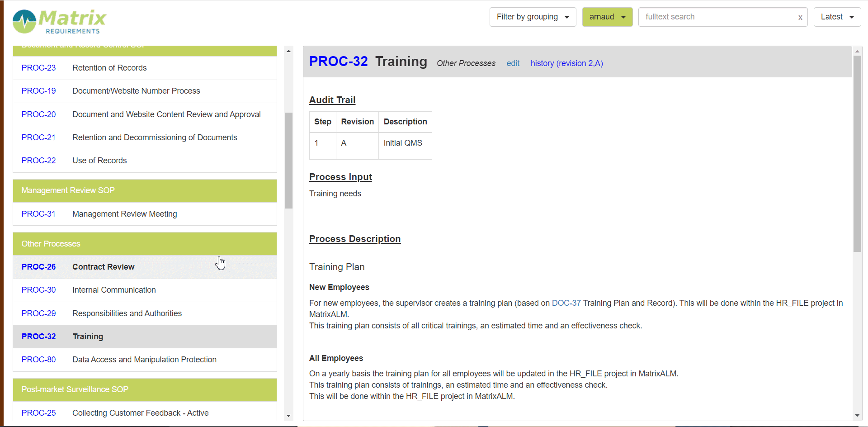Expand the arnaud user menu
The width and height of the screenshot is (868, 427).
(x=607, y=17)
